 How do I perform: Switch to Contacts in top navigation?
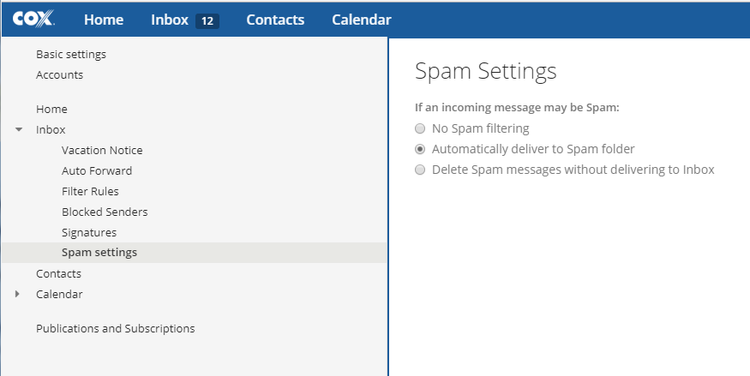(275, 20)
